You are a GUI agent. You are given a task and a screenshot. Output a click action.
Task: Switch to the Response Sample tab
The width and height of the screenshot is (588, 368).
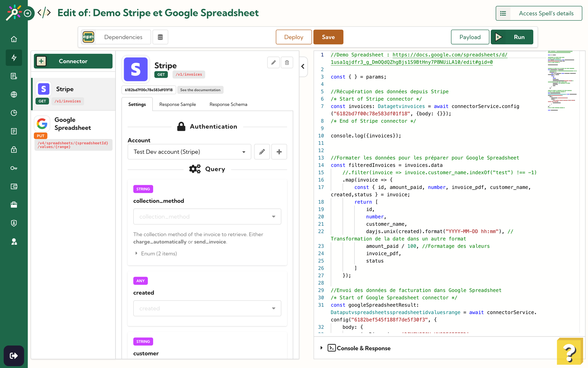tap(178, 104)
